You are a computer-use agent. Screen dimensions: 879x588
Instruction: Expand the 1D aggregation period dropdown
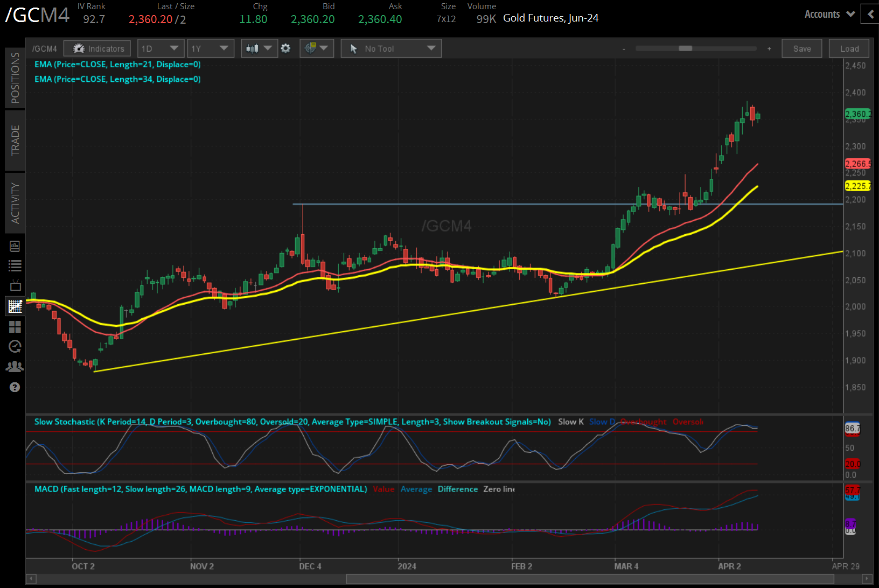[161, 48]
